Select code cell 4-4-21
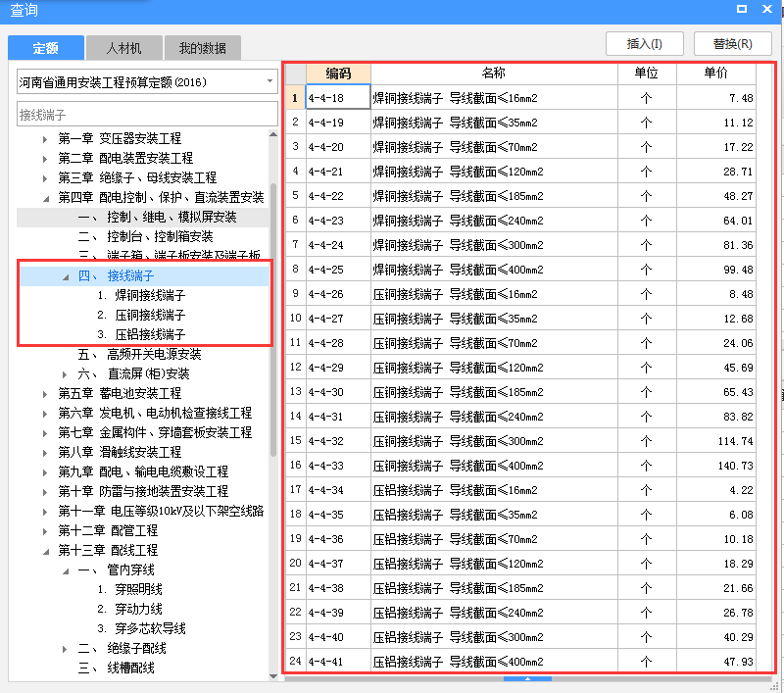The image size is (784, 693). click(x=338, y=172)
